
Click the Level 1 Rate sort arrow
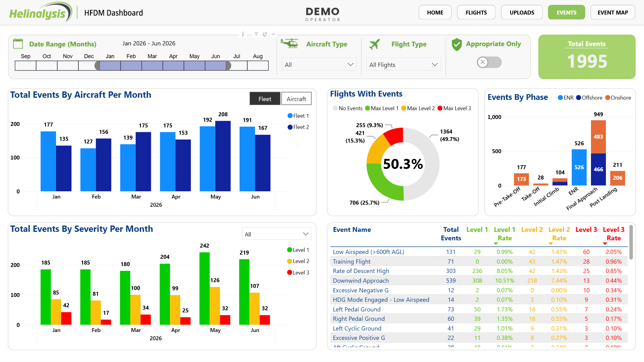point(496,244)
